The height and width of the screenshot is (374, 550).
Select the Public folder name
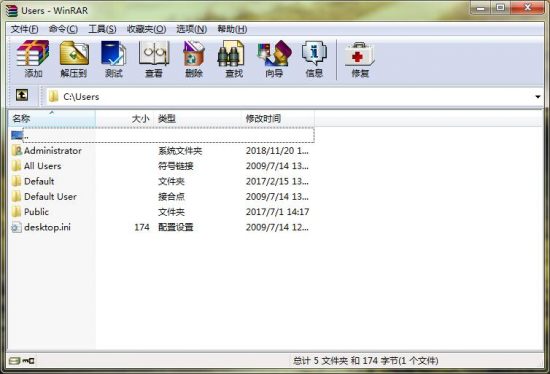coord(36,212)
